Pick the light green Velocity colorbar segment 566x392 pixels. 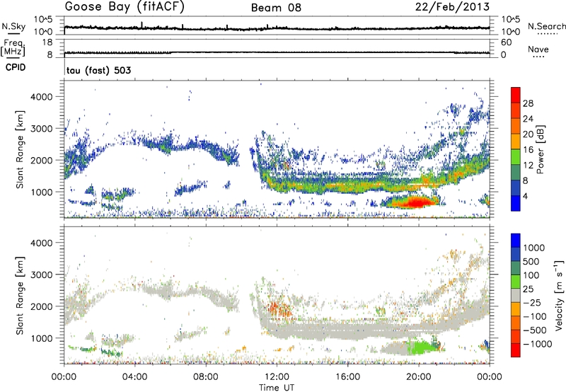point(516,282)
